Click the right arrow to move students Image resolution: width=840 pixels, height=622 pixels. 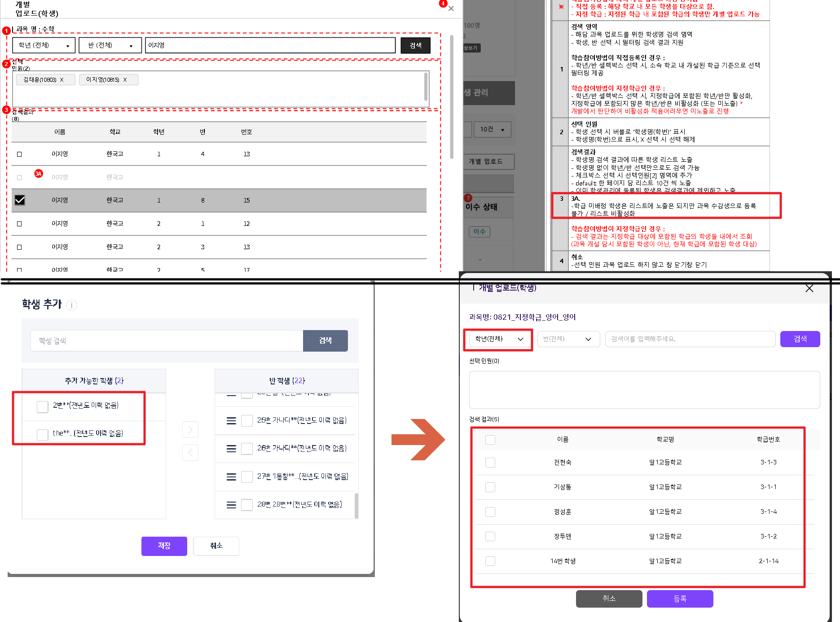coord(190,430)
